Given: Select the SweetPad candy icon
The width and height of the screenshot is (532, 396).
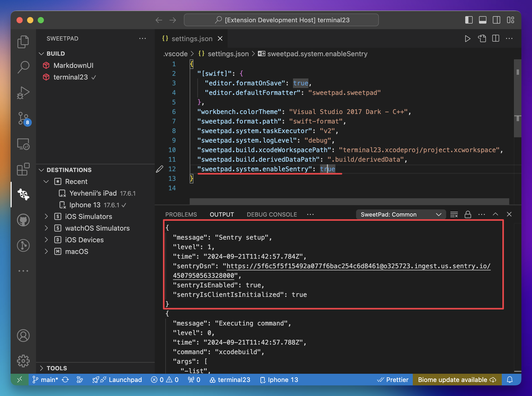Looking at the screenshot, I should coord(23,195).
